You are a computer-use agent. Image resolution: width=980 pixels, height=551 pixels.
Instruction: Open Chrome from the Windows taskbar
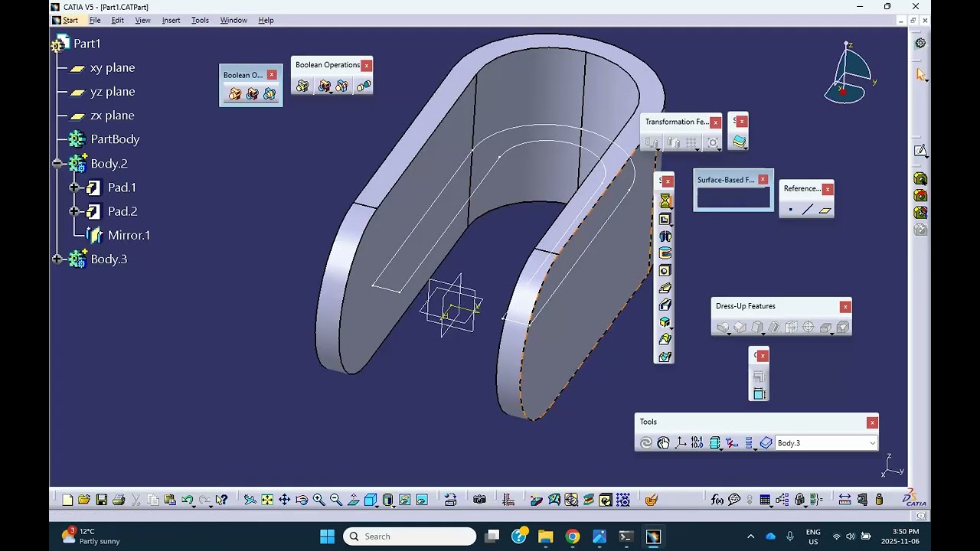tap(573, 536)
